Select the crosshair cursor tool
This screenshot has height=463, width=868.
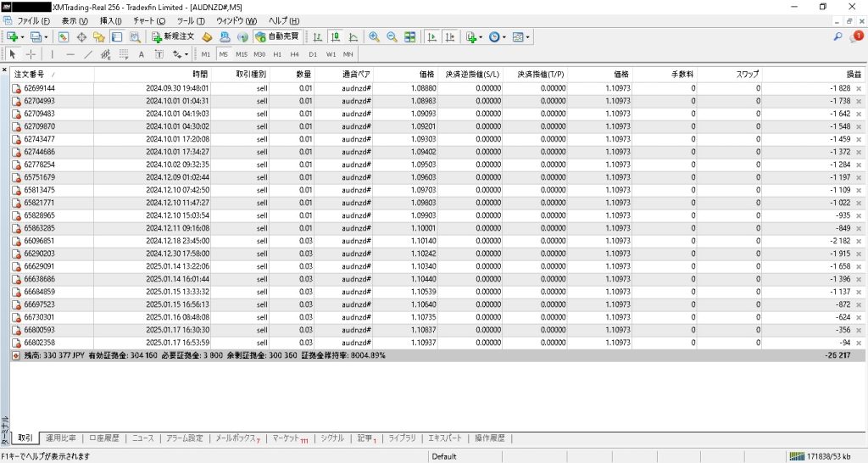[x=31, y=54]
